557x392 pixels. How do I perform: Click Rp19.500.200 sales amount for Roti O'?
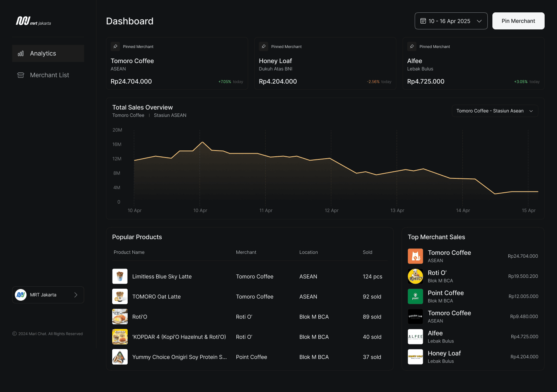pyautogui.click(x=523, y=276)
